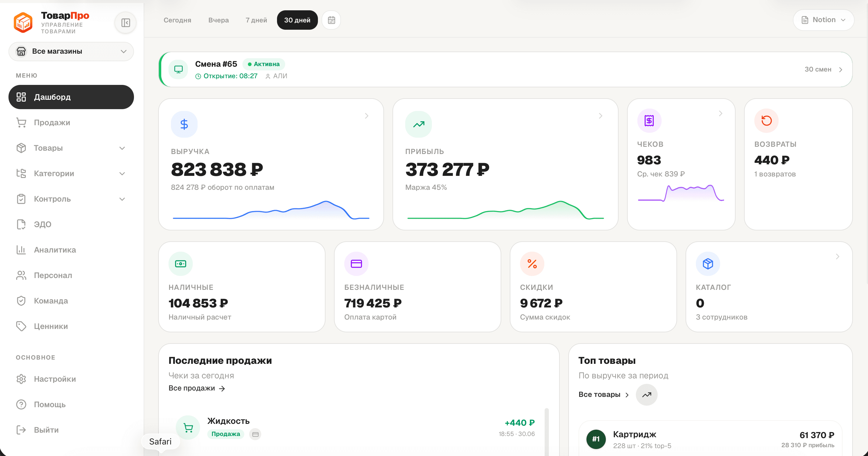The width and height of the screenshot is (868, 456).
Task: Click the profit trend arrow icon
Action: (419, 124)
